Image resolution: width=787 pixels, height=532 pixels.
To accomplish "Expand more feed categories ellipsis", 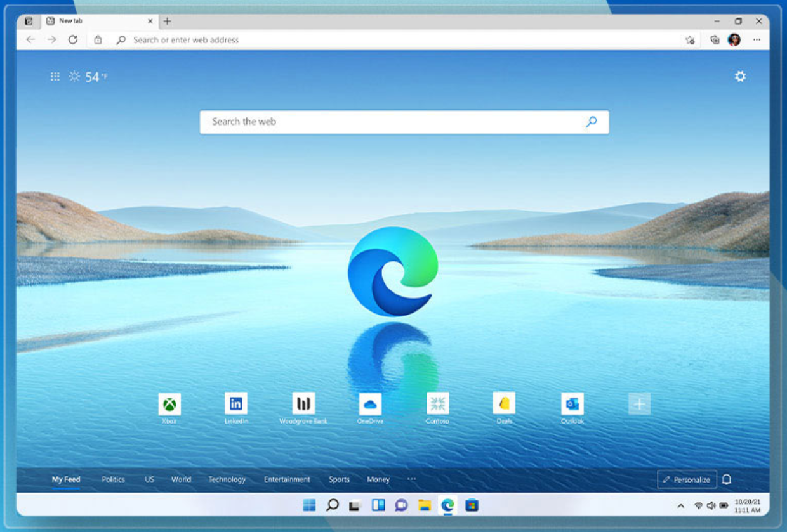I will click(411, 479).
